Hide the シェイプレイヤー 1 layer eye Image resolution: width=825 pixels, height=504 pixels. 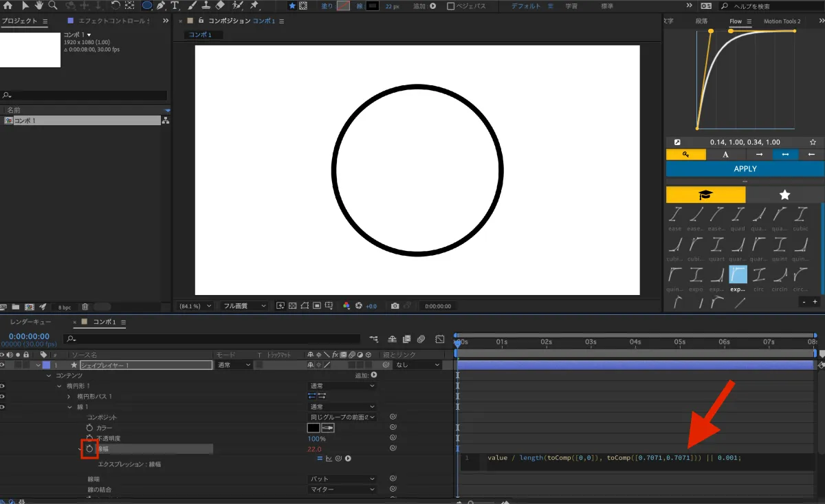point(3,365)
